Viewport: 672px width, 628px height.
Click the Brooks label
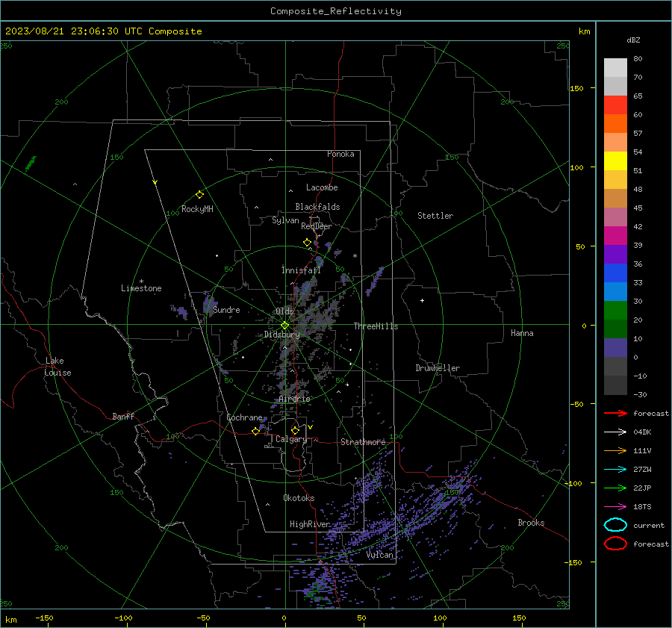[531, 523]
